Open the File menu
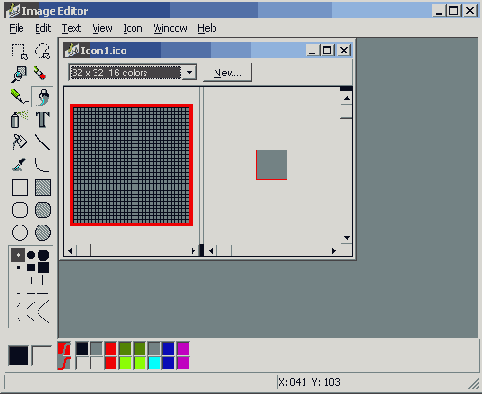Image resolution: width=482 pixels, height=394 pixels. (16, 28)
